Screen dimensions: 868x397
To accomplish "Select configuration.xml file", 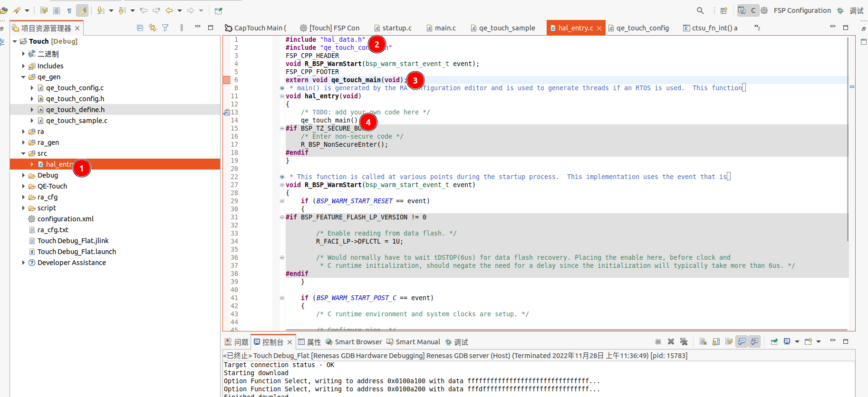I will [66, 219].
